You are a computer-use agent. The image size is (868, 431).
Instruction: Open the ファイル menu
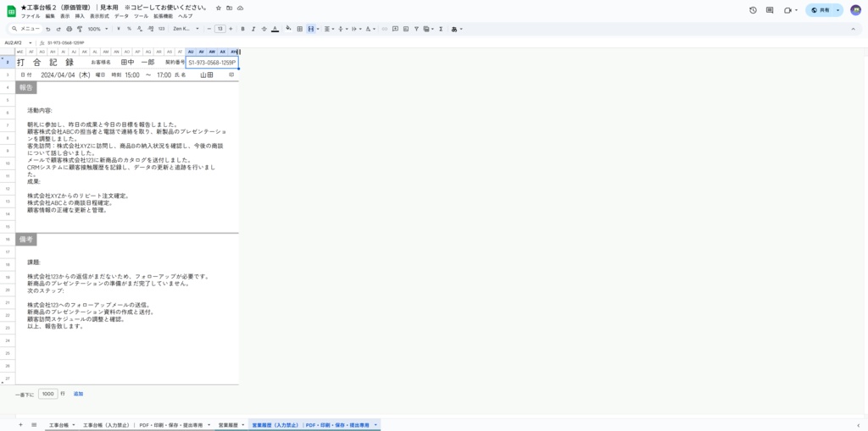[31, 16]
